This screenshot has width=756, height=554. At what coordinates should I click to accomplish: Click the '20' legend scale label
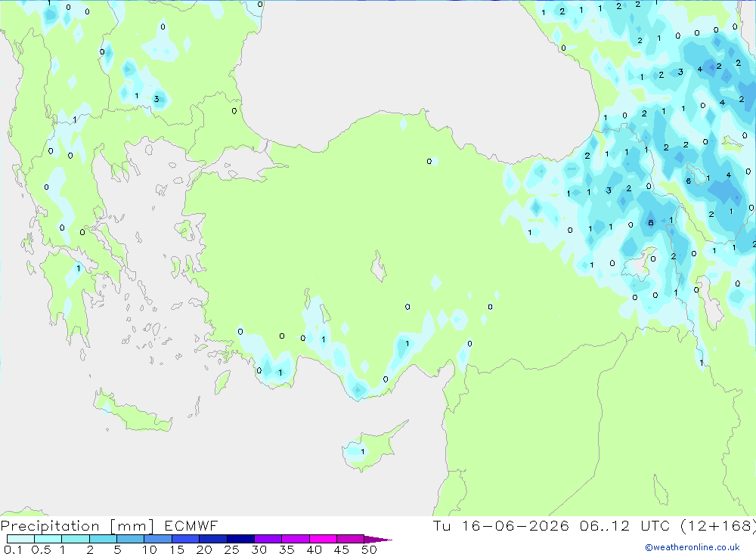coord(204,549)
